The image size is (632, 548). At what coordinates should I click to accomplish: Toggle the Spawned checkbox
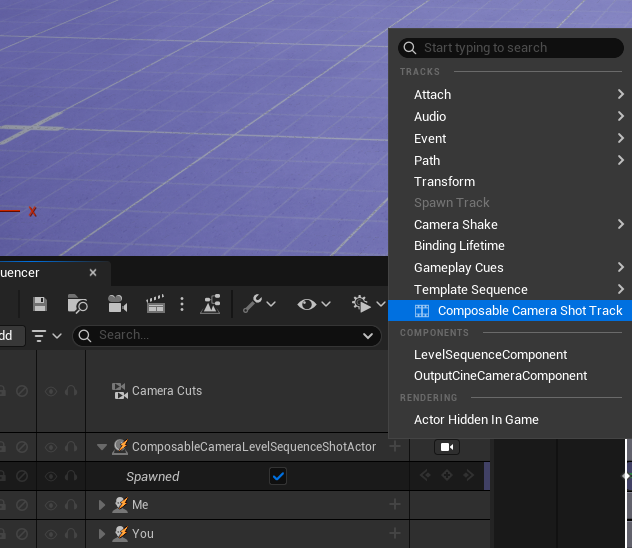pos(278,476)
